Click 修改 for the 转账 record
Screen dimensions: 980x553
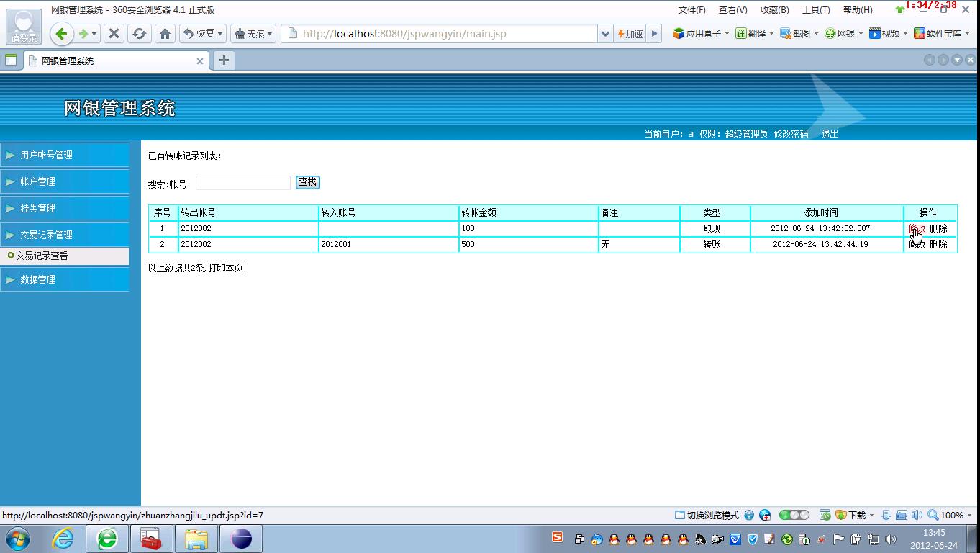coord(917,244)
